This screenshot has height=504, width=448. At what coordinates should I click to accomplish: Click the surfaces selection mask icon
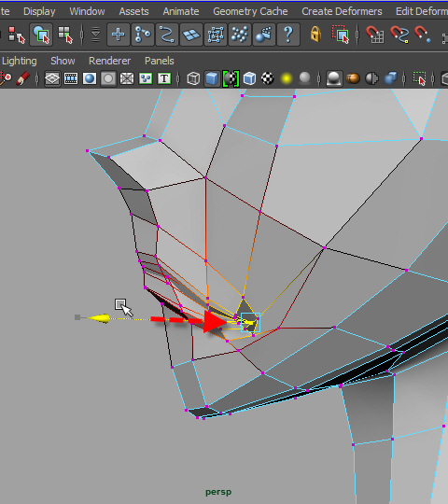point(191,35)
